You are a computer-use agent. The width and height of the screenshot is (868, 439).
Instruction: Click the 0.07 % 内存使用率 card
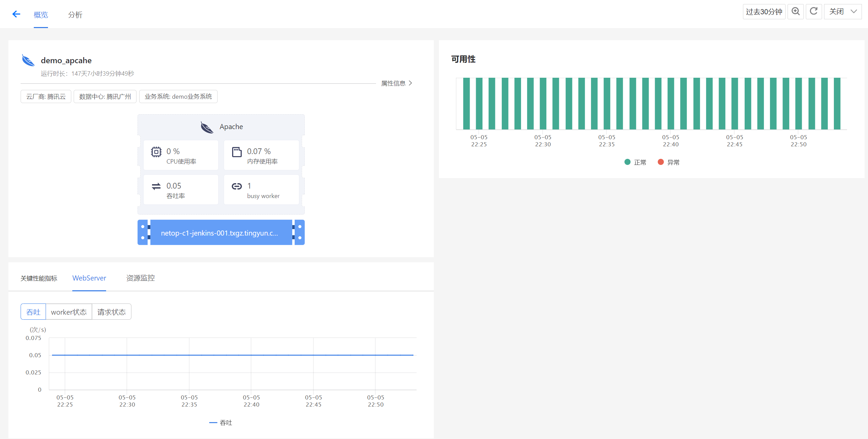pyautogui.click(x=262, y=155)
